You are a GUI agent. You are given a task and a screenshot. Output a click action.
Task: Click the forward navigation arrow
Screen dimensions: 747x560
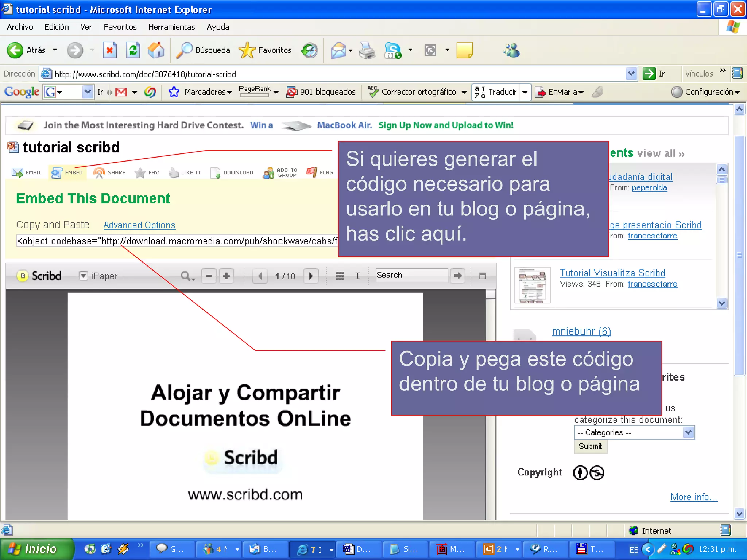(x=75, y=50)
